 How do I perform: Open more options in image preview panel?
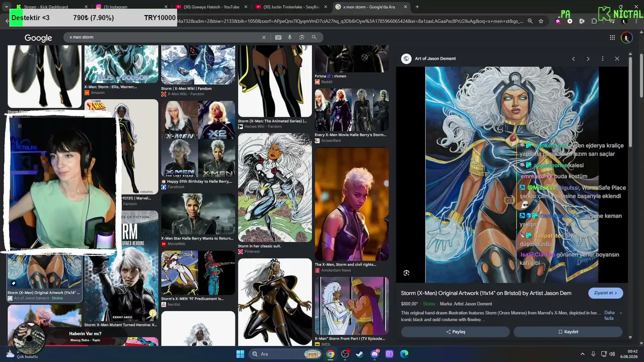(x=602, y=59)
